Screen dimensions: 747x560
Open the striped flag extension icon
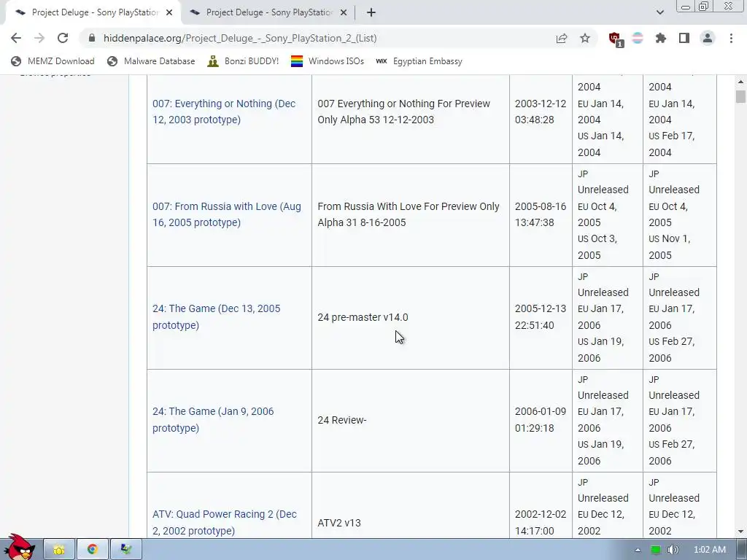pyautogui.click(x=638, y=38)
